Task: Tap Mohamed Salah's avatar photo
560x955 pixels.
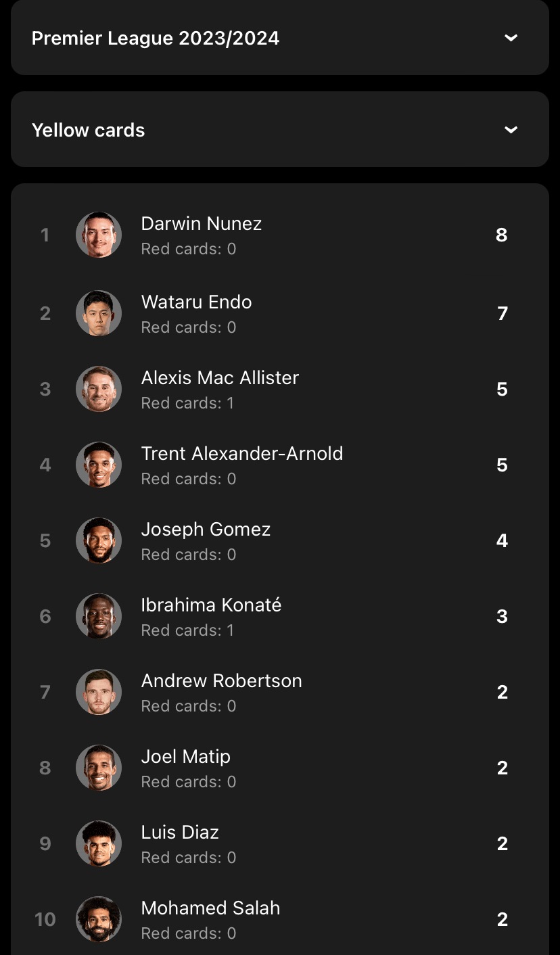Action: (99, 919)
